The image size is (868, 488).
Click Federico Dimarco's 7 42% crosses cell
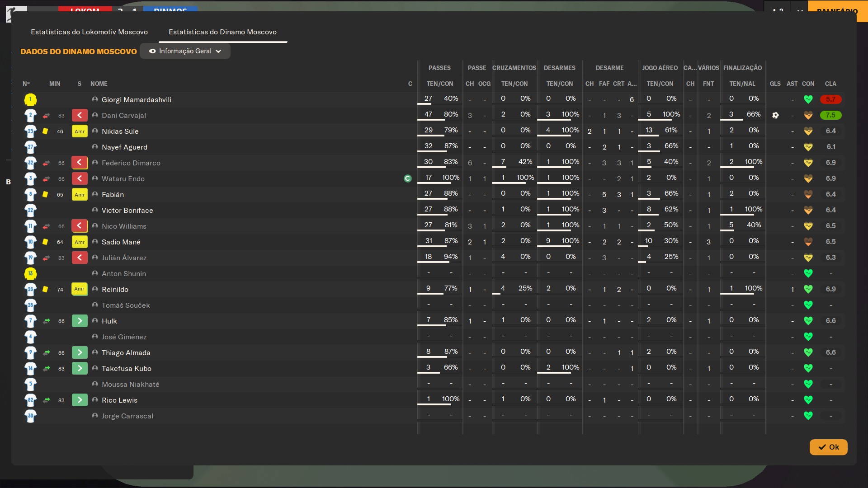click(x=514, y=163)
